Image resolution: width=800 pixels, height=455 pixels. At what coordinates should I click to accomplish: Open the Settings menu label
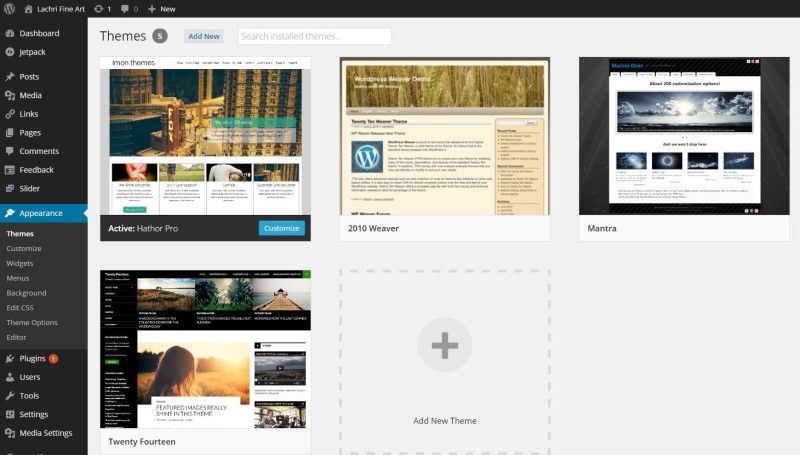pos(34,414)
